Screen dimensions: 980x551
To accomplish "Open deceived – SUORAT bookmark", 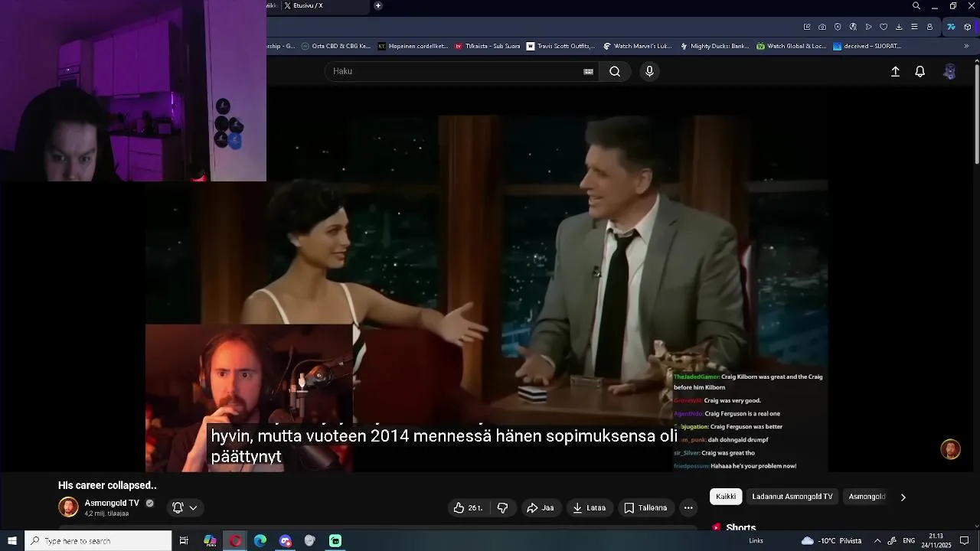I will [867, 46].
